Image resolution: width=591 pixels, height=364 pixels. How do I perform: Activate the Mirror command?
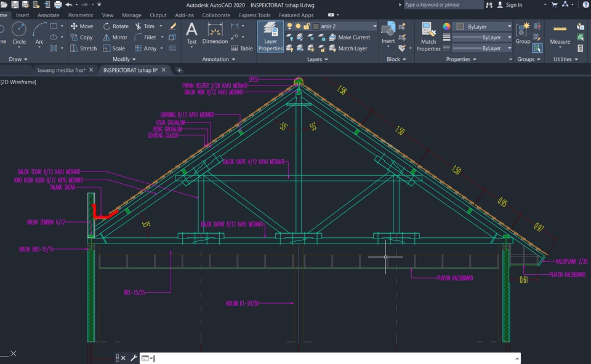[x=117, y=37]
